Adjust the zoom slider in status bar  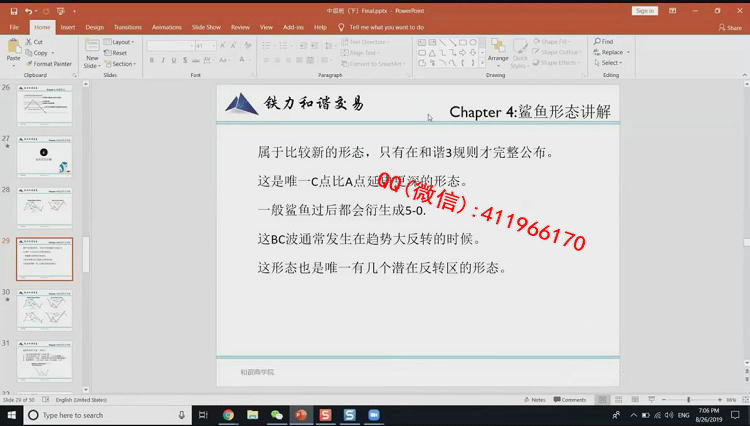tap(691, 400)
